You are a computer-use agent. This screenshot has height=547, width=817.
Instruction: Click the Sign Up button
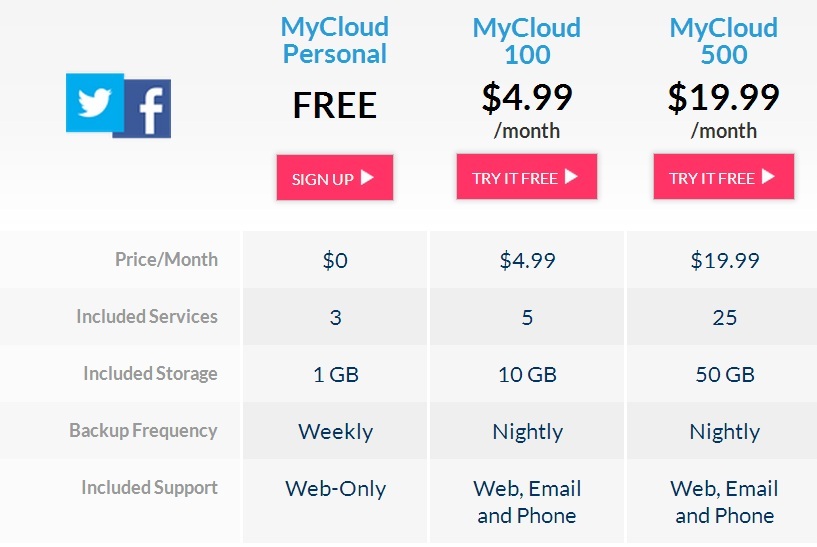pyautogui.click(x=335, y=177)
